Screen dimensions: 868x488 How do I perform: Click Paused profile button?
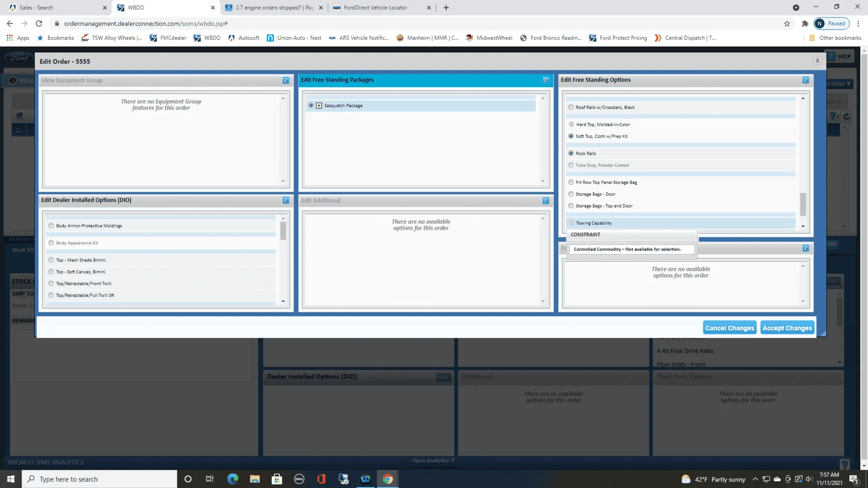[x=831, y=23]
